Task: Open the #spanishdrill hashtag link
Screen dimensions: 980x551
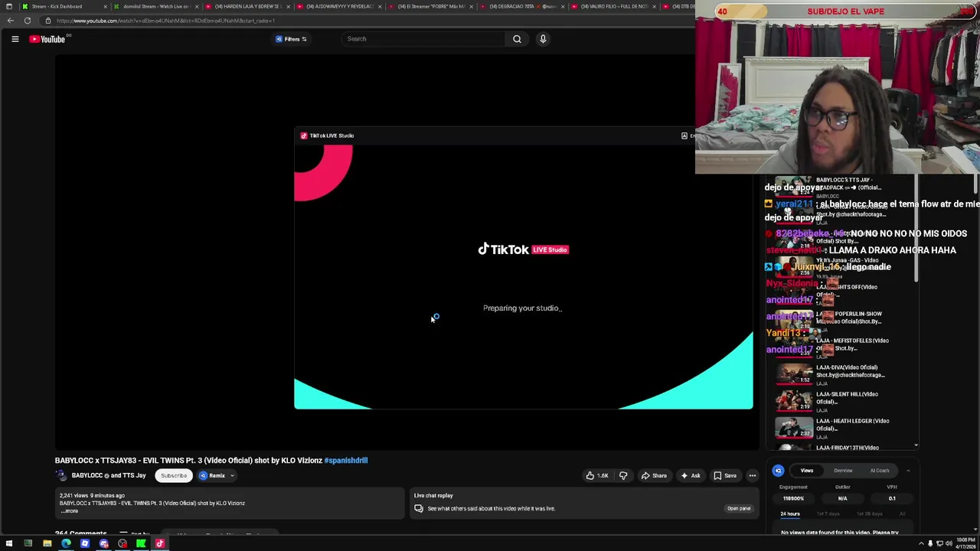Action: [346, 461]
